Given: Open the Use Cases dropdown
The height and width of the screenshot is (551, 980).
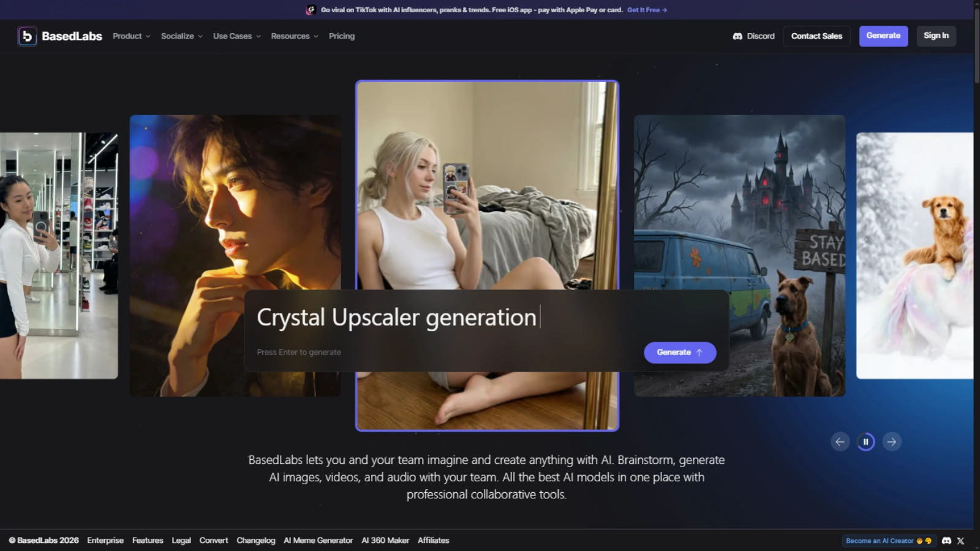Looking at the screenshot, I should coord(236,36).
